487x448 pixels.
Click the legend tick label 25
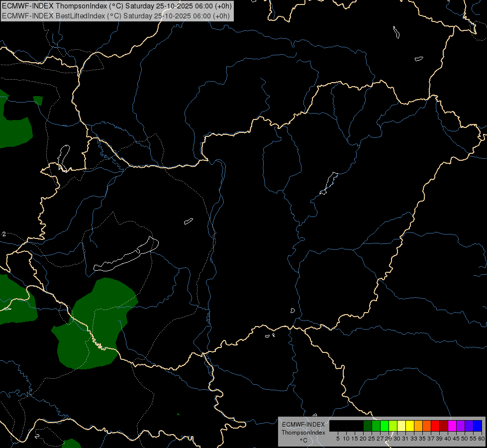[372, 439]
